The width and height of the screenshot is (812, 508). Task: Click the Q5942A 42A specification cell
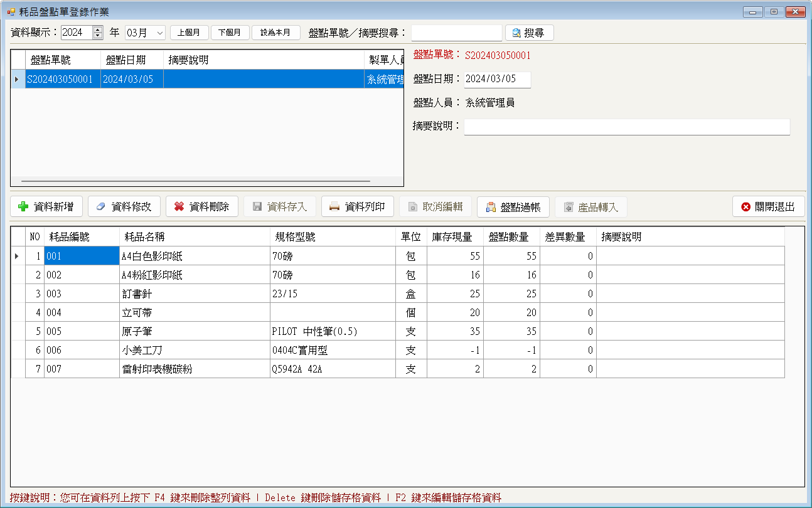333,369
